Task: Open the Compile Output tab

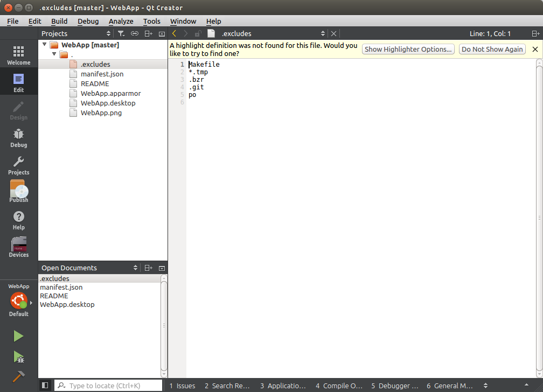Action: point(339,386)
